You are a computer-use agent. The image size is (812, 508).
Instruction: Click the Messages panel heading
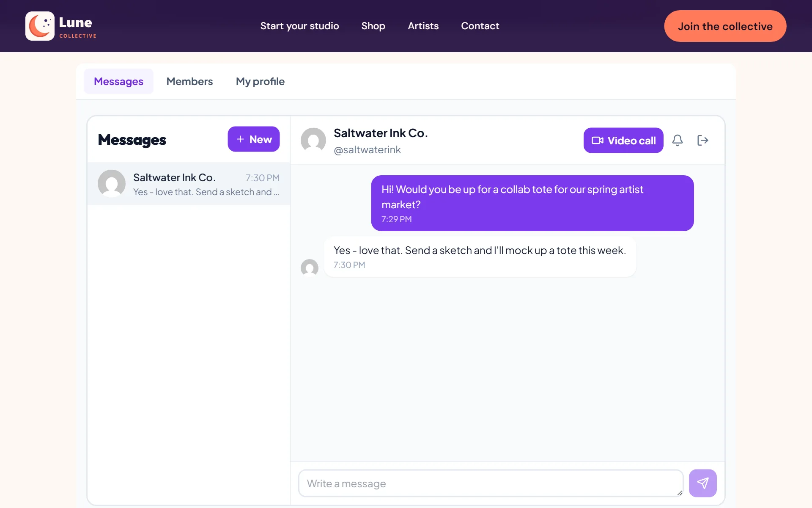click(x=132, y=139)
